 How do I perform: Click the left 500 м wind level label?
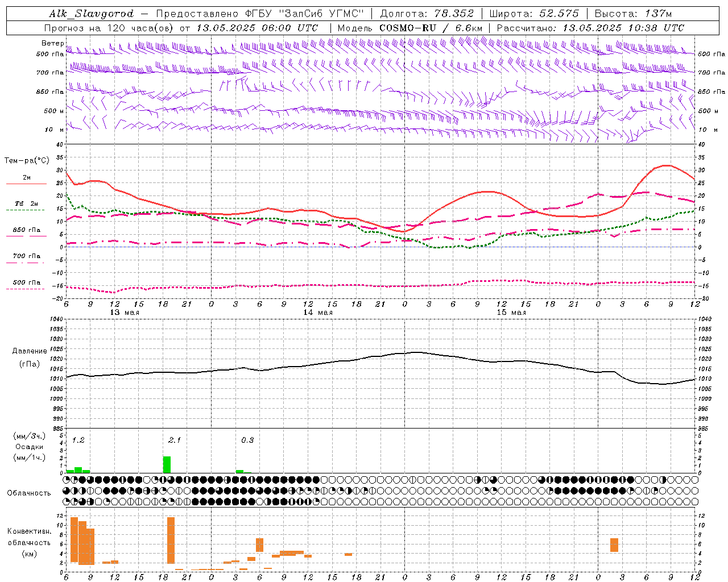click(x=54, y=111)
